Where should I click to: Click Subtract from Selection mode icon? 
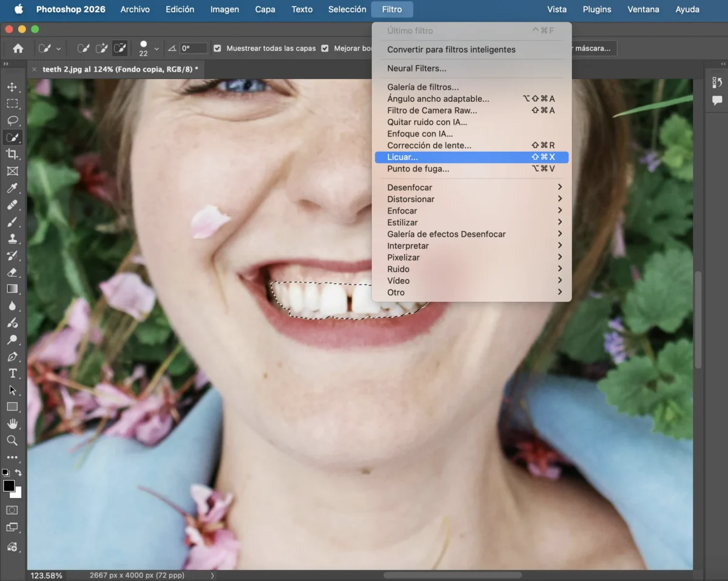[120, 49]
